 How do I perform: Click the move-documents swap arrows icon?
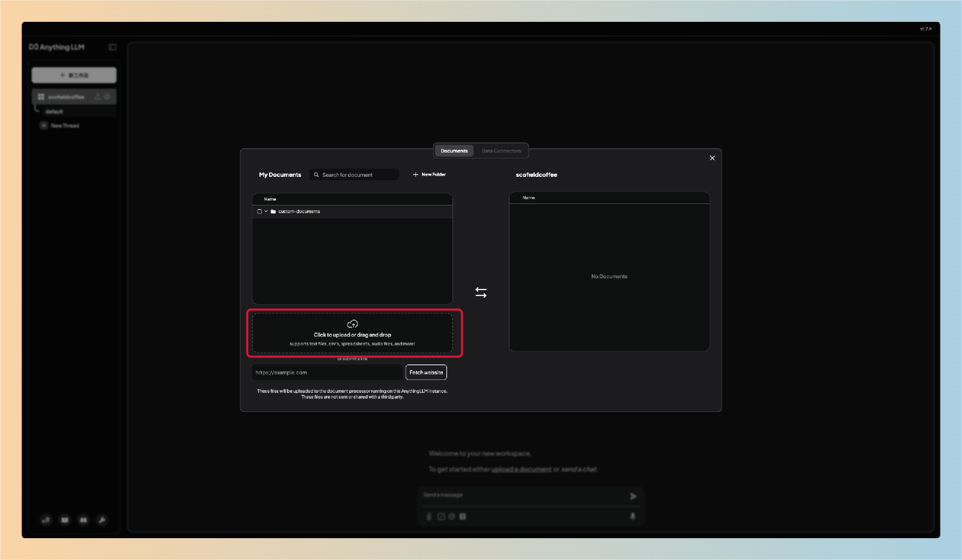480,292
